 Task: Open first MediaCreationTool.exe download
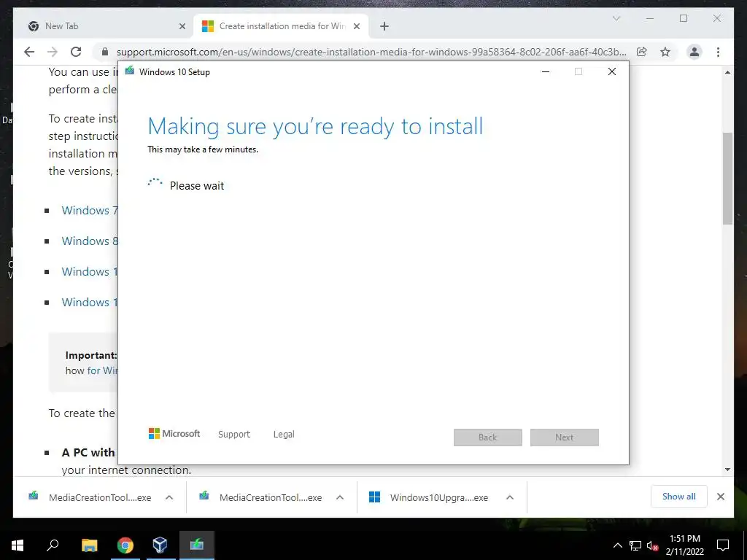[91, 497]
